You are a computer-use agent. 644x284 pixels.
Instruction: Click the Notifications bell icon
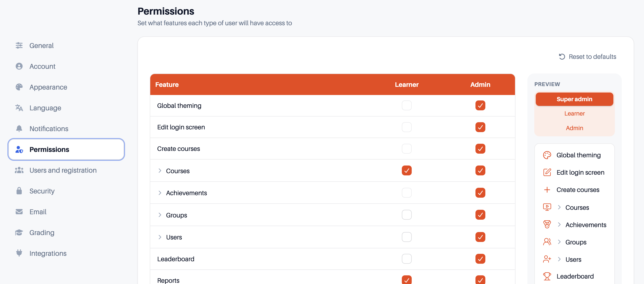point(19,129)
